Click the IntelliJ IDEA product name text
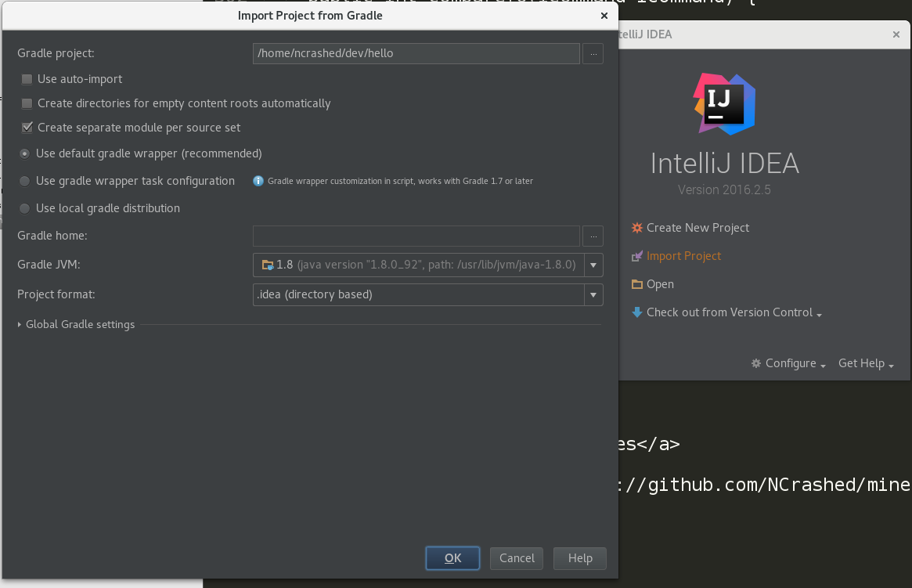Viewport: 912px width, 588px height. tap(725, 164)
